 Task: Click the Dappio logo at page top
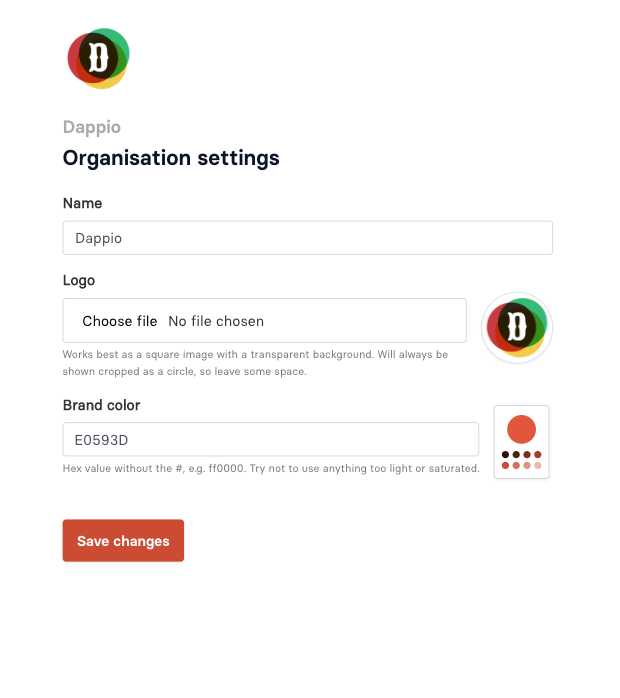point(98,58)
